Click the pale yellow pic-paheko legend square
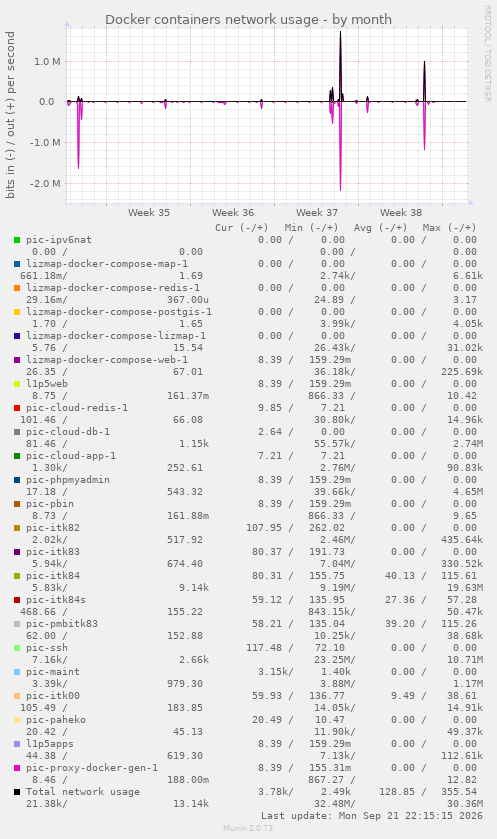 click(17, 720)
